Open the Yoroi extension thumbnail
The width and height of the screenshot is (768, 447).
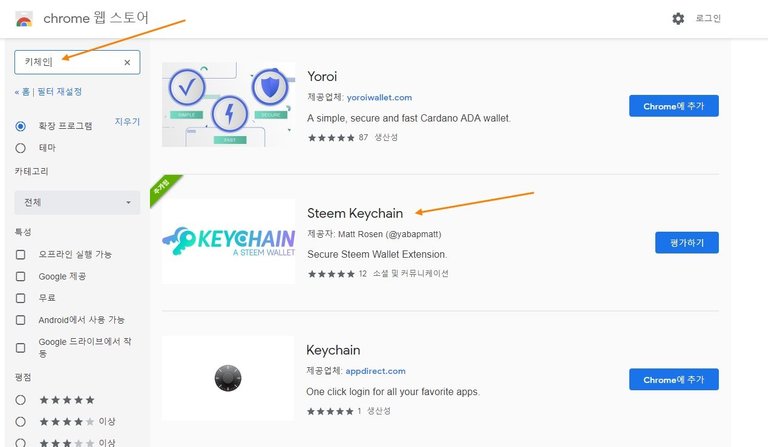228,104
